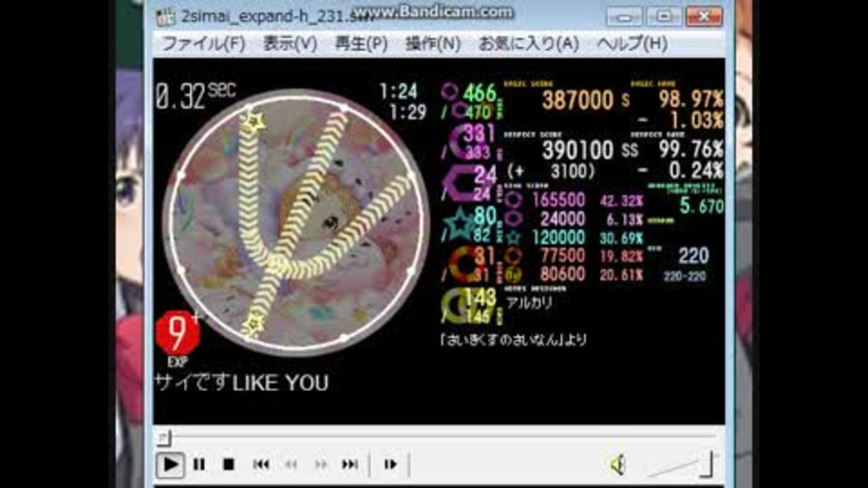Image resolution: width=868 pixels, height=488 pixels.
Task: Open the 操作(N) menu
Action: tap(433, 43)
